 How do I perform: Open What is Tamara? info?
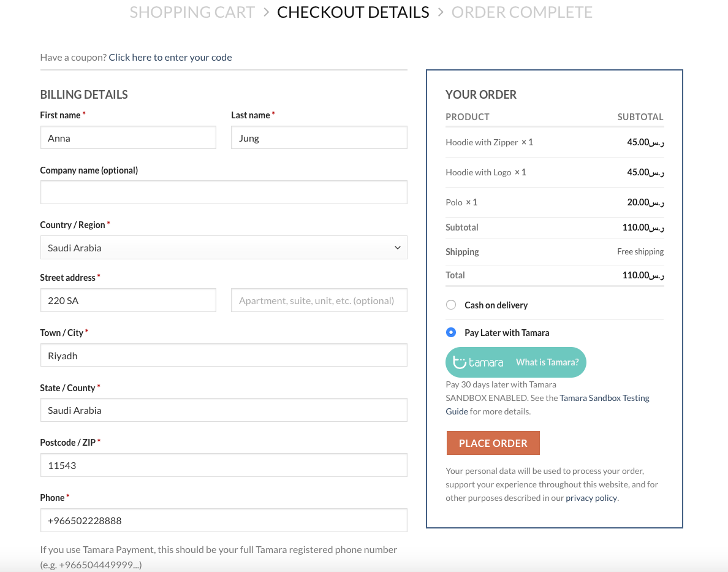pyautogui.click(x=547, y=362)
